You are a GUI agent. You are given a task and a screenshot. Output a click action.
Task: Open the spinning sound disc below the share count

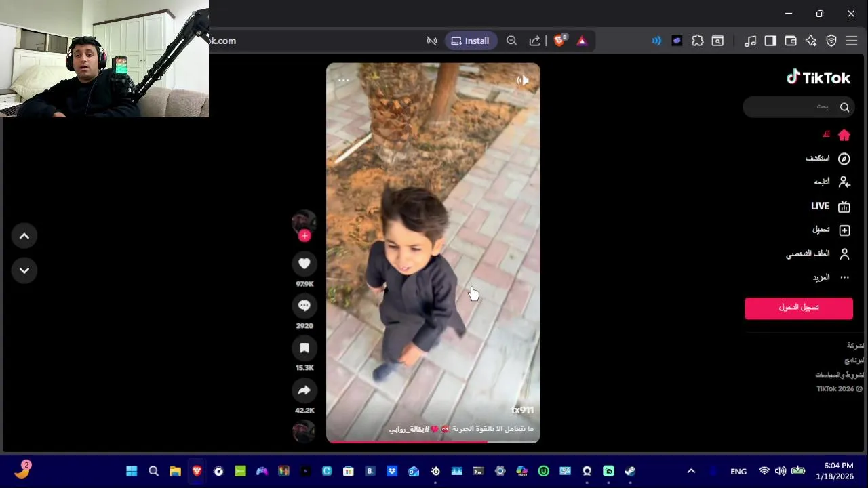pyautogui.click(x=304, y=431)
